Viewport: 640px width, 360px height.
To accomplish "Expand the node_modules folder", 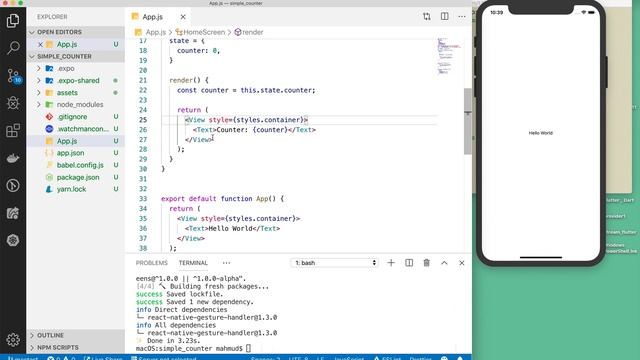I will point(39,104).
